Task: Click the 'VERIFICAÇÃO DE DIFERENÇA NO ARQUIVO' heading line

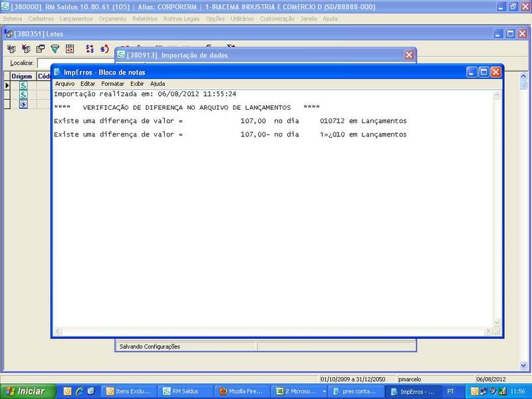Action: pyautogui.click(x=187, y=108)
